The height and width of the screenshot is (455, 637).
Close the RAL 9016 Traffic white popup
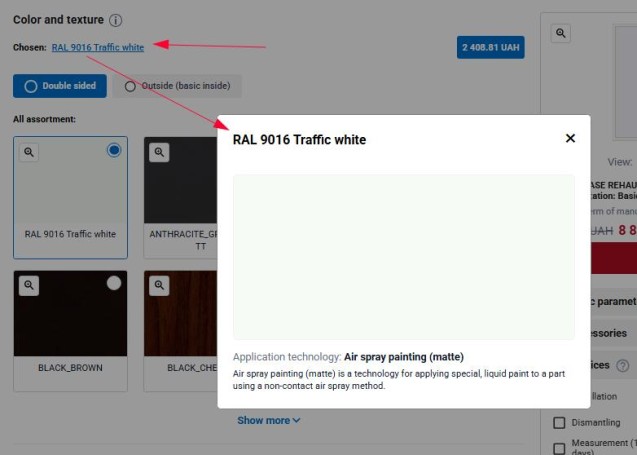[x=570, y=138]
